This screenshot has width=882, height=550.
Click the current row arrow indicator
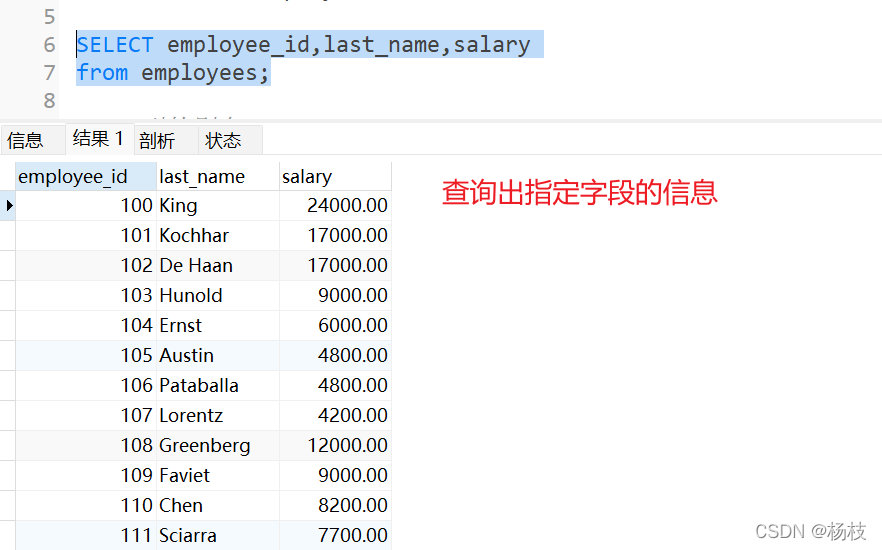9,205
